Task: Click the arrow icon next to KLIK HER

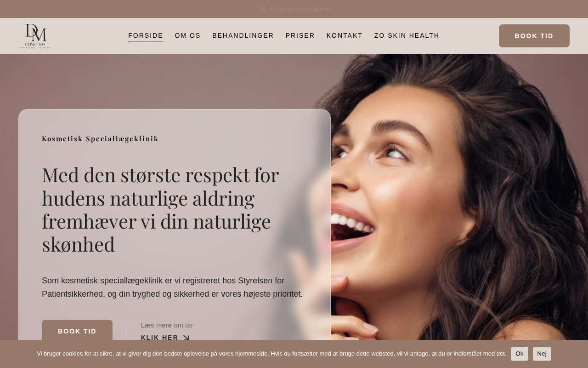Action: [186, 338]
